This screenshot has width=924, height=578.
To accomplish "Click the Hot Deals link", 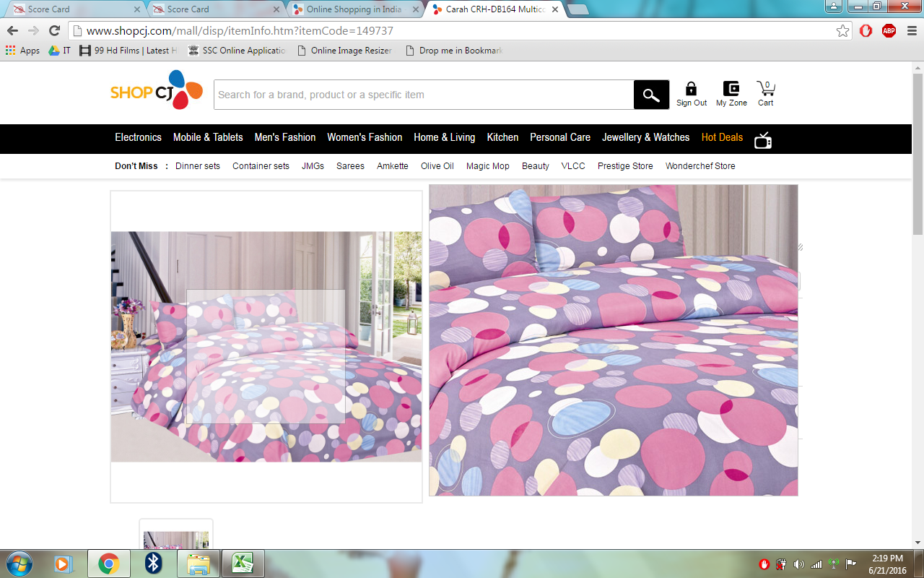I will (722, 137).
